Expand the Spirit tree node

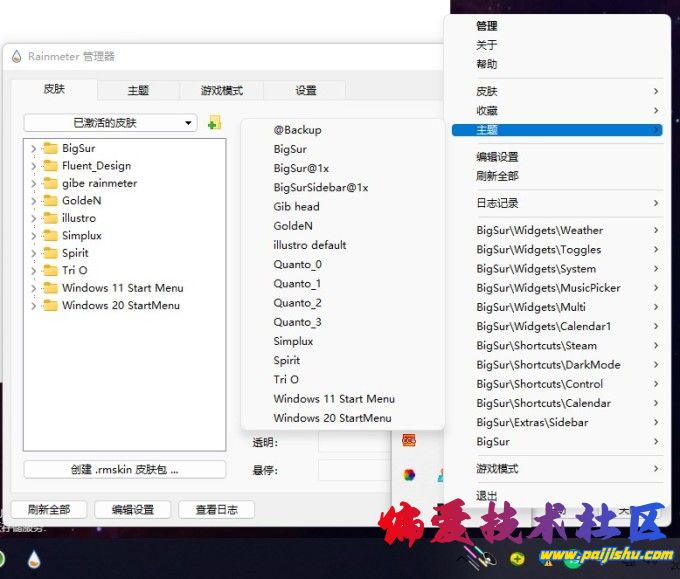(x=33, y=253)
